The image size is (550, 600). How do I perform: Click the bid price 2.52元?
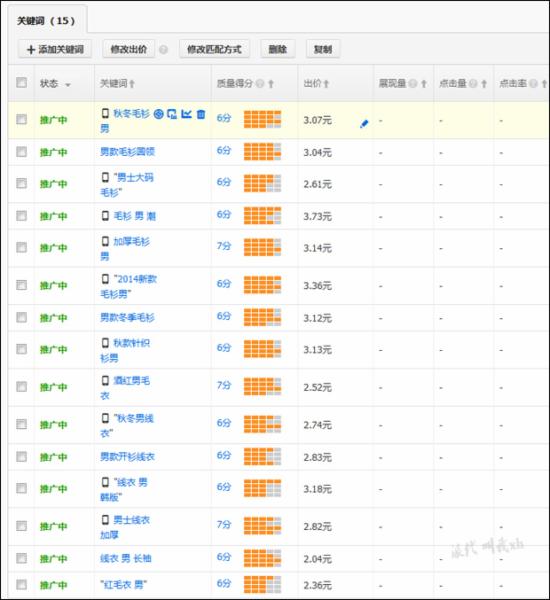(317, 387)
